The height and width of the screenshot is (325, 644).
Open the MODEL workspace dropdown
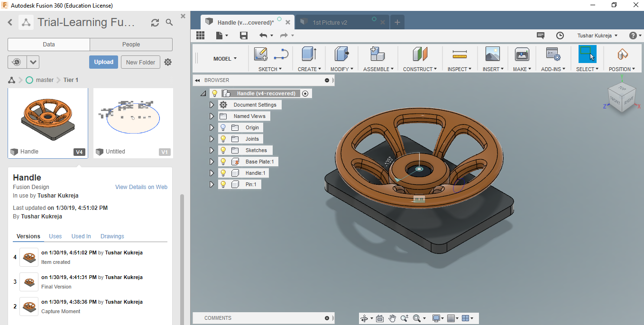click(225, 59)
